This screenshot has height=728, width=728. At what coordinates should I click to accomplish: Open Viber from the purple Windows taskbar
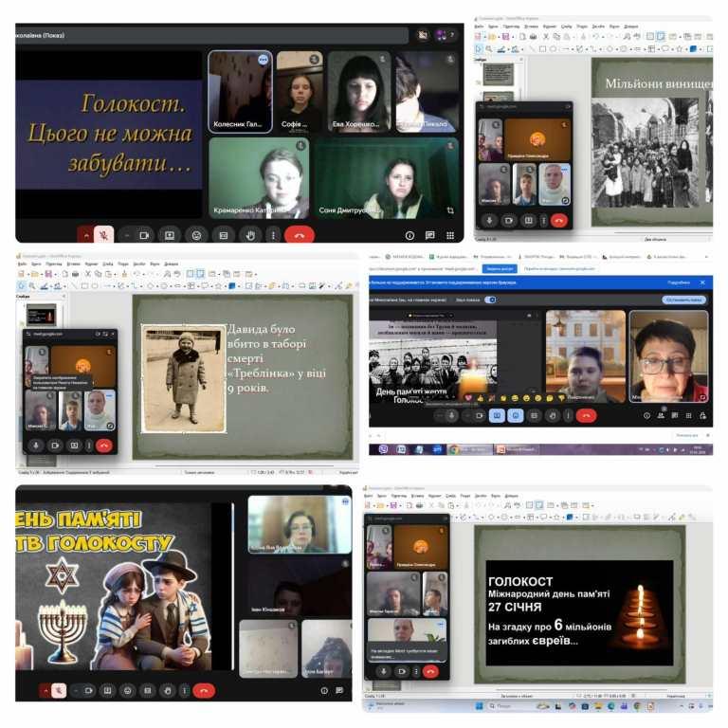[x=384, y=449]
